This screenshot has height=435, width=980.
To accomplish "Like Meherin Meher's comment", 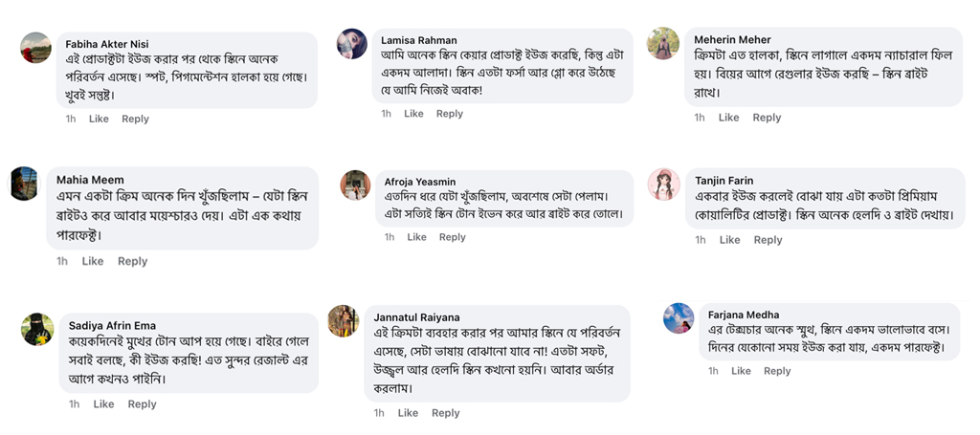I will pos(729,118).
